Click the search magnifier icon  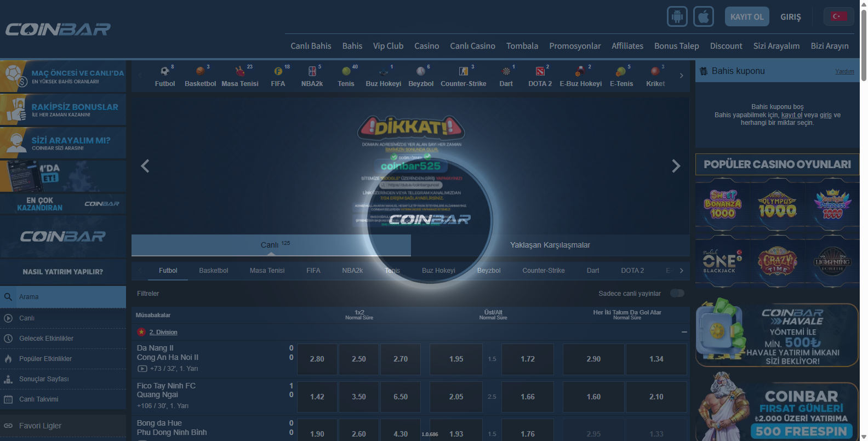(8, 297)
